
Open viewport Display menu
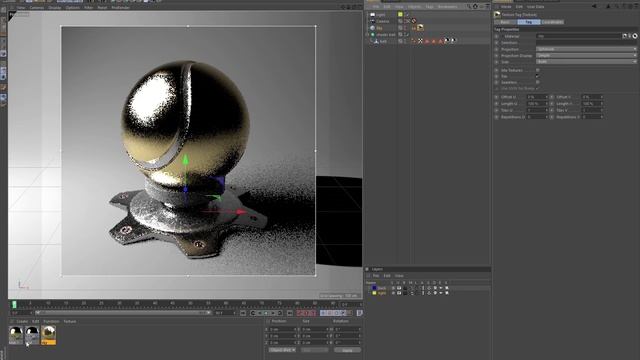point(55,7)
